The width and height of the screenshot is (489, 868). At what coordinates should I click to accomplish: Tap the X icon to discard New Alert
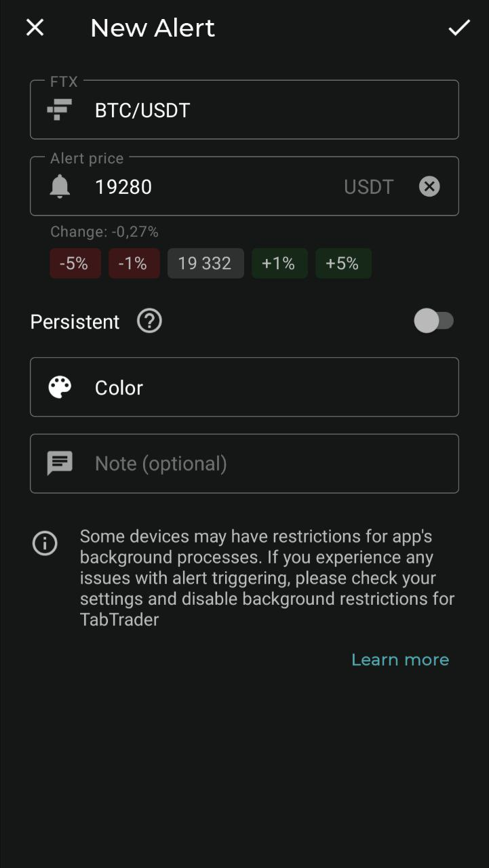[35, 28]
